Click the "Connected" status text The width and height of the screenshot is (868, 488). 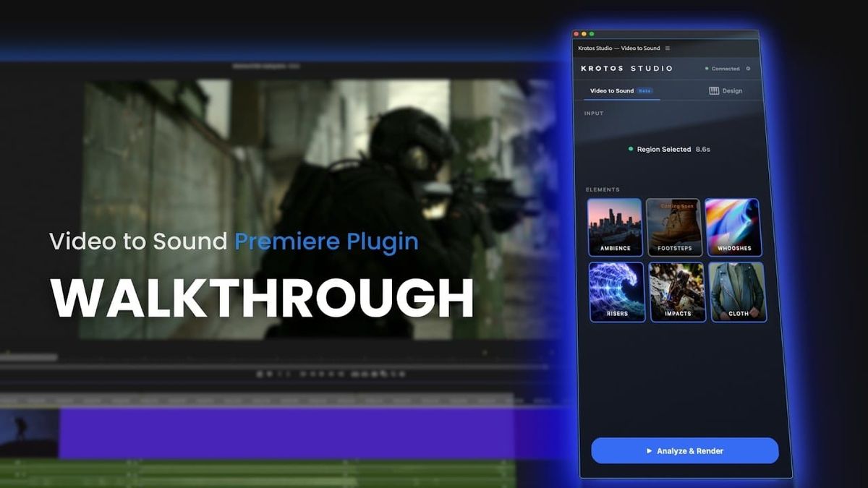pyautogui.click(x=726, y=69)
